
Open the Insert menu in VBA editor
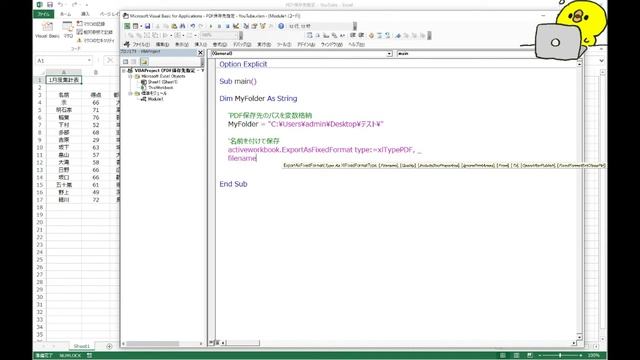click(x=200, y=44)
